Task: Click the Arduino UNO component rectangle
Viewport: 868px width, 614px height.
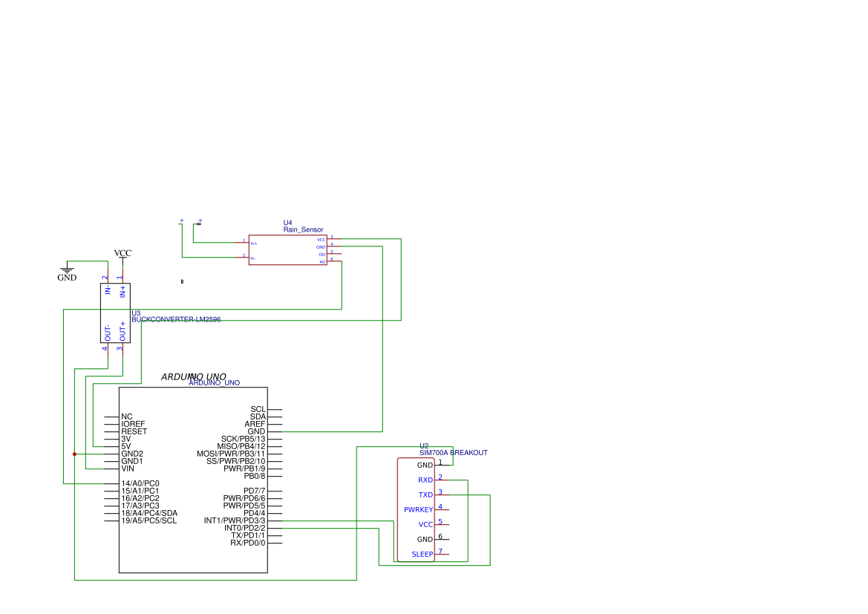Action: click(x=193, y=480)
